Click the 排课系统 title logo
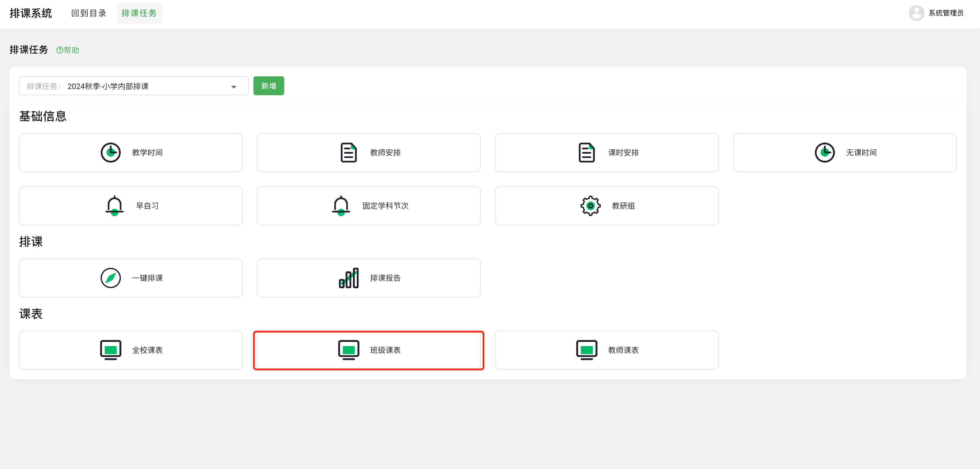Image resolution: width=980 pixels, height=469 pixels. tap(30, 13)
